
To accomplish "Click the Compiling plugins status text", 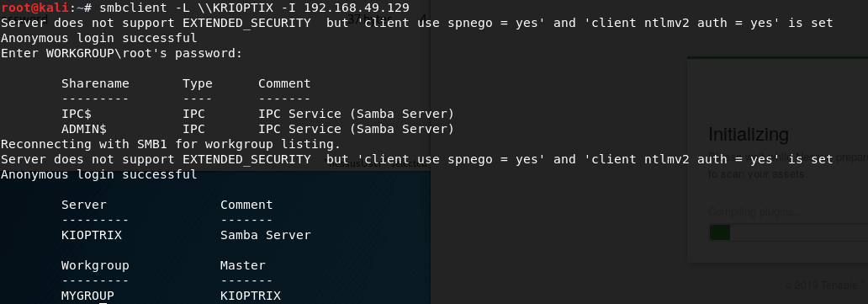I will 755,212.
